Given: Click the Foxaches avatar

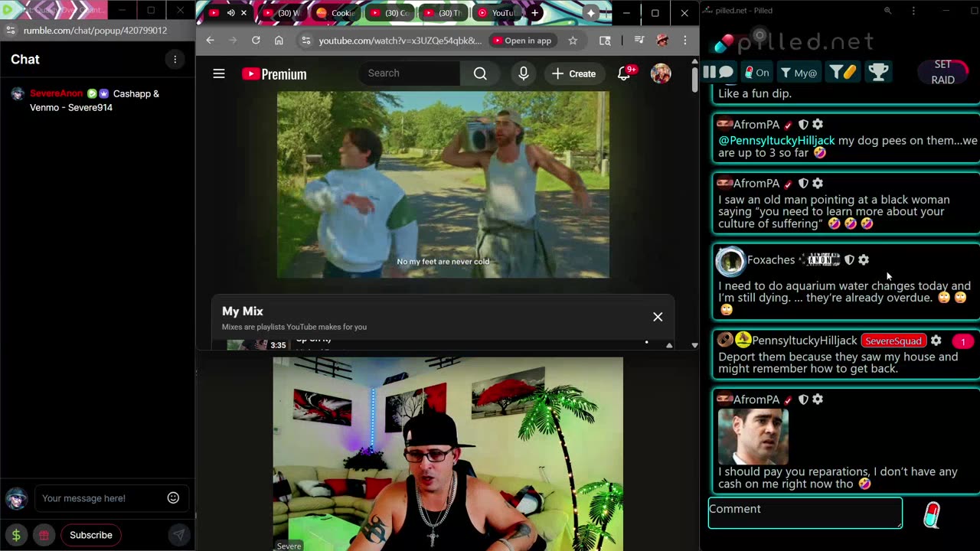Looking at the screenshot, I should pyautogui.click(x=730, y=261).
